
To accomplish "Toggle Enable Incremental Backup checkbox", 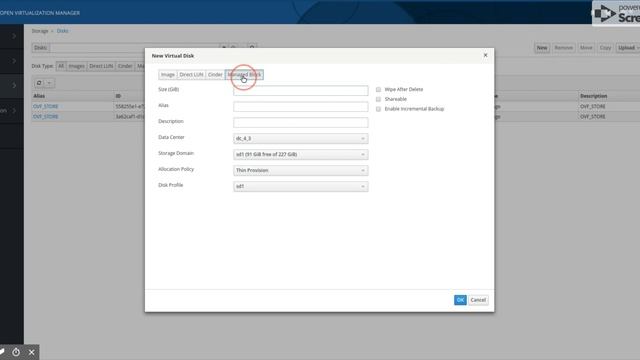I will click(378, 109).
